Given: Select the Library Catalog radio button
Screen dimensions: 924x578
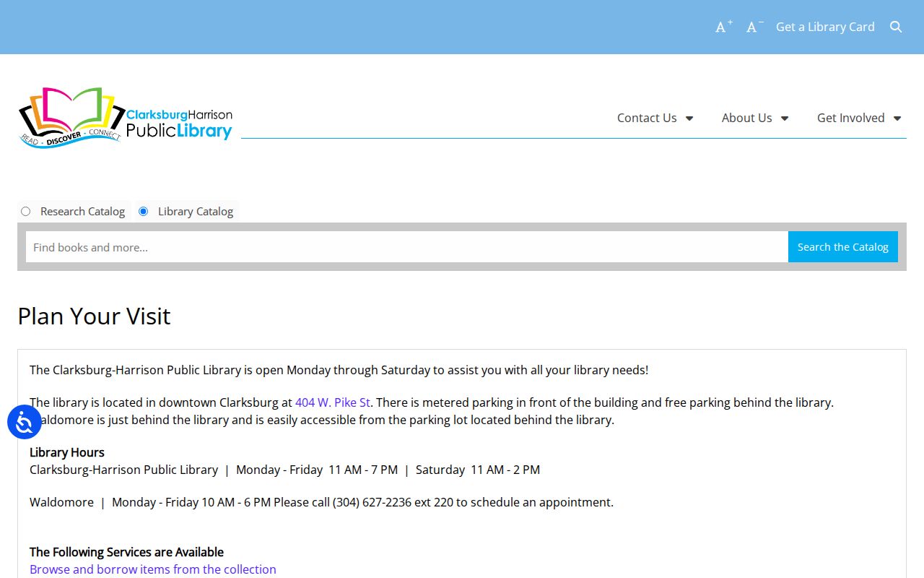Looking at the screenshot, I should click(143, 212).
